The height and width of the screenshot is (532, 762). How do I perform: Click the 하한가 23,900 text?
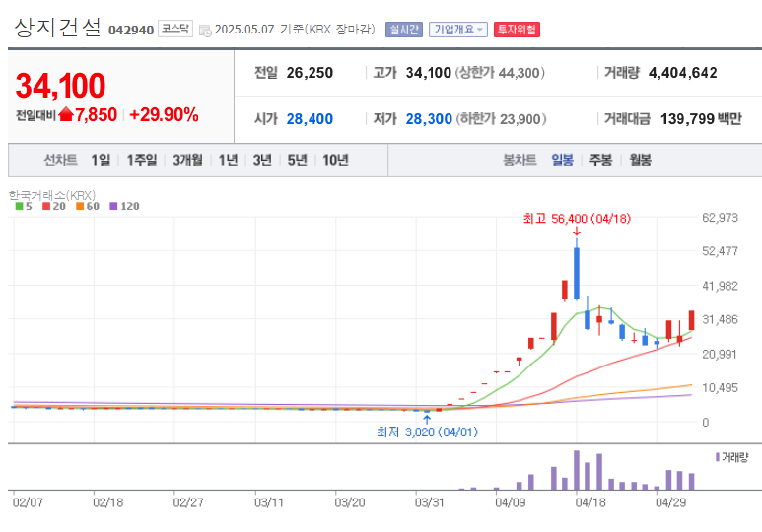point(501,119)
